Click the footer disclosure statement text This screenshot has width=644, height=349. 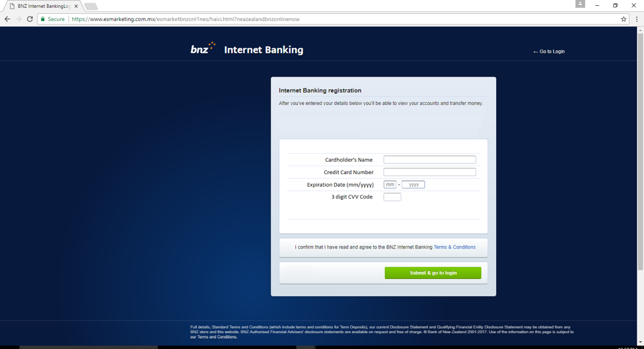pyautogui.click(x=382, y=333)
